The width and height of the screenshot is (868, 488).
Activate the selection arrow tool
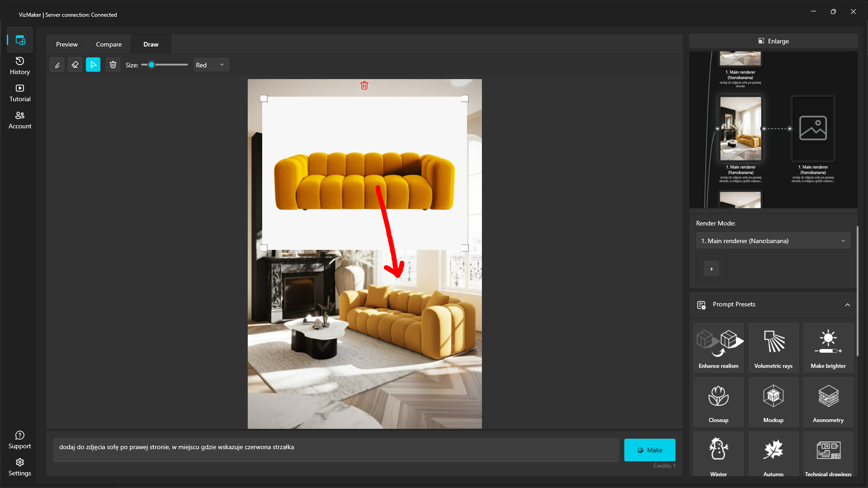point(93,65)
